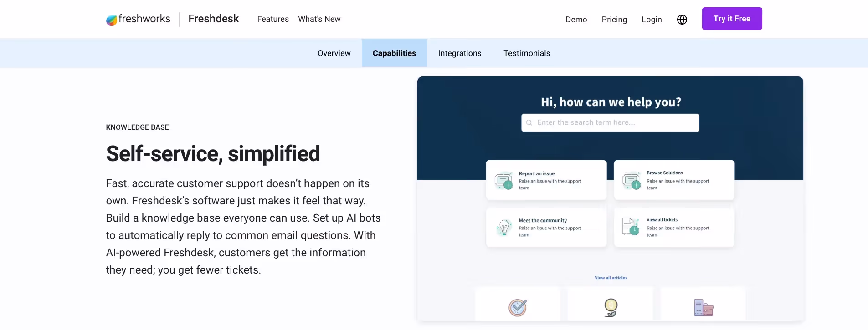The width and height of the screenshot is (868, 330).
Task: Click the checkmark clock article icon
Action: tap(518, 308)
